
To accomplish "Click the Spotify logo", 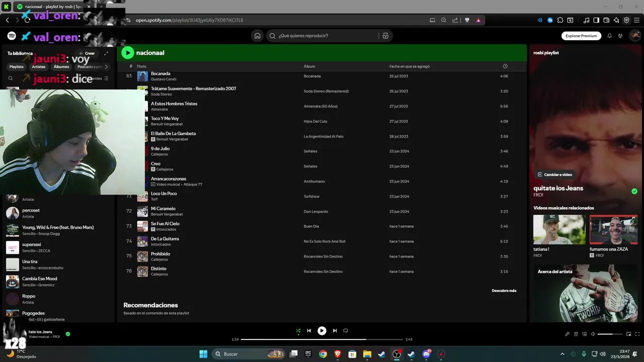I will pyautogui.click(x=12, y=36).
